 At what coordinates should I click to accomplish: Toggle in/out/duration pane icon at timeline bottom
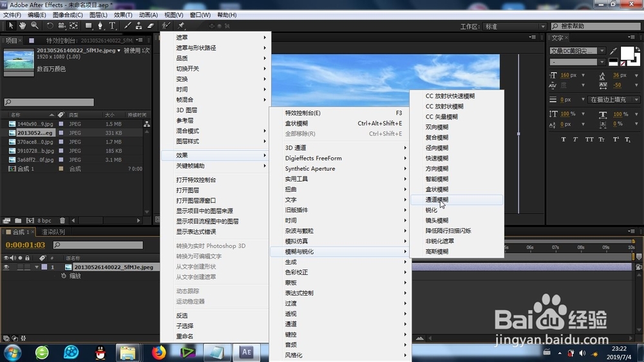[23, 339]
